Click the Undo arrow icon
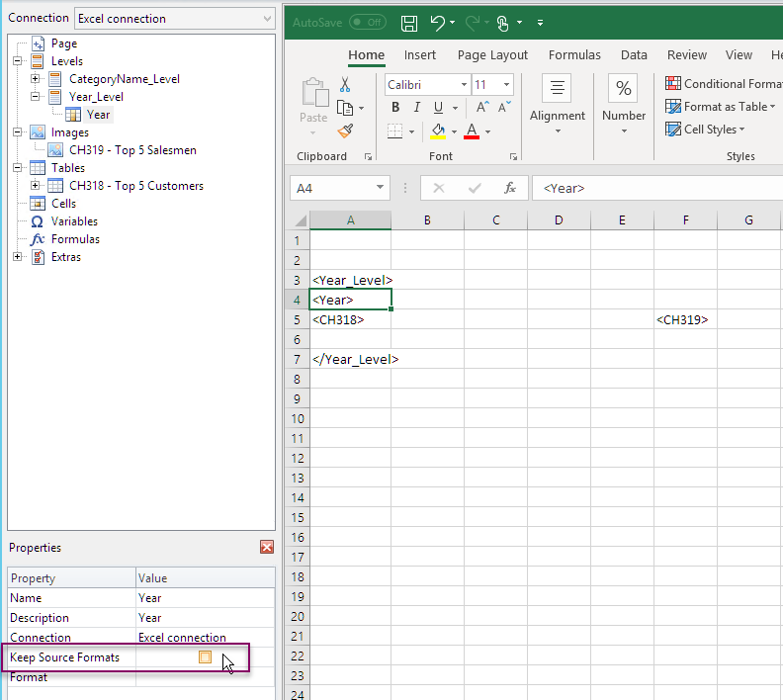 [438, 22]
